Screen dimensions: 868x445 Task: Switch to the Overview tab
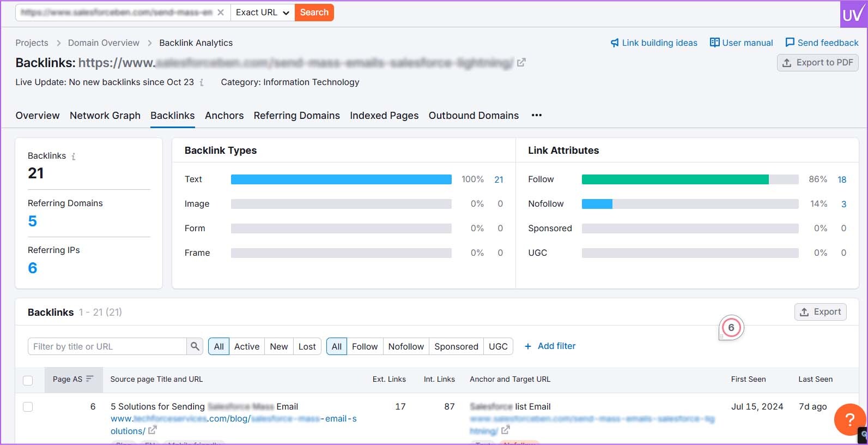pos(38,116)
